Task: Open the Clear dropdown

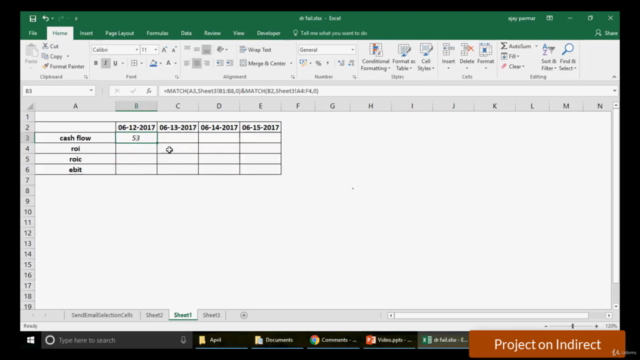Action: (513, 66)
